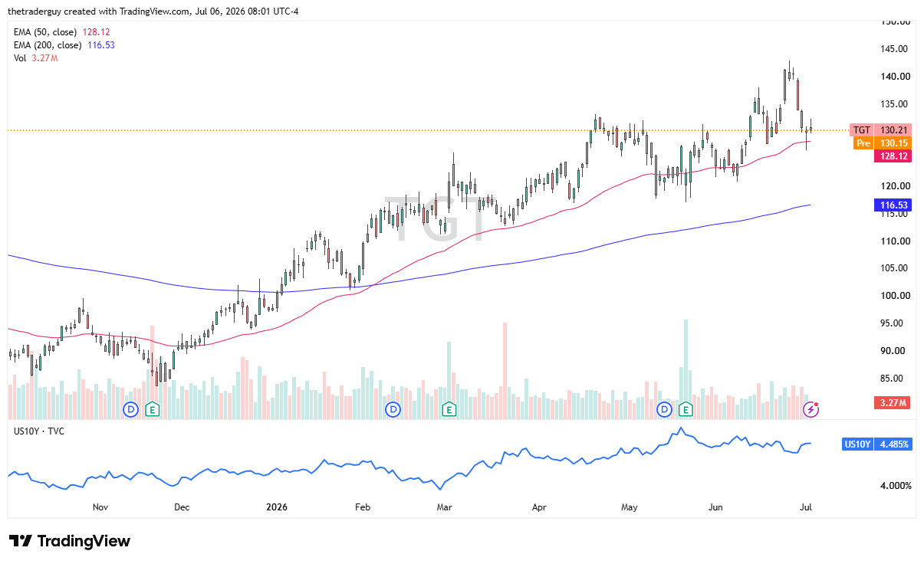Click the red 128.12 EMA value label
924x564 pixels.
click(x=893, y=156)
